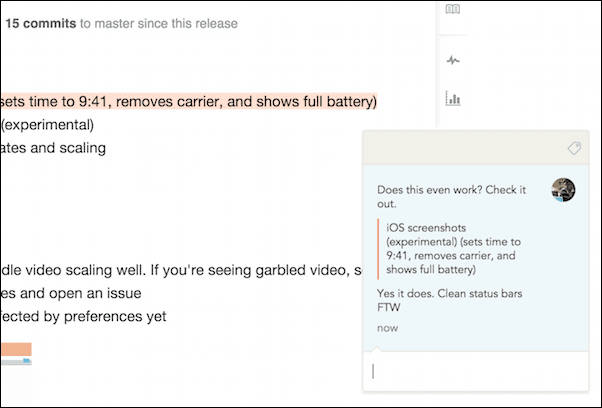Click the 'es and open an issue' line
This screenshot has height=408, width=602.
tap(71, 293)
